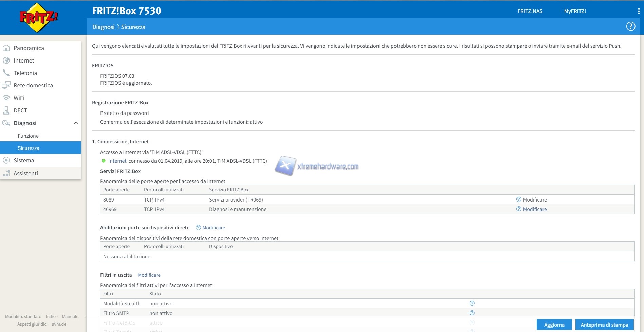Click the Aggiorna button
Image resolution: width=644 pixels, height=332 pixels.
pyautogui.click(x=554, y=325)
